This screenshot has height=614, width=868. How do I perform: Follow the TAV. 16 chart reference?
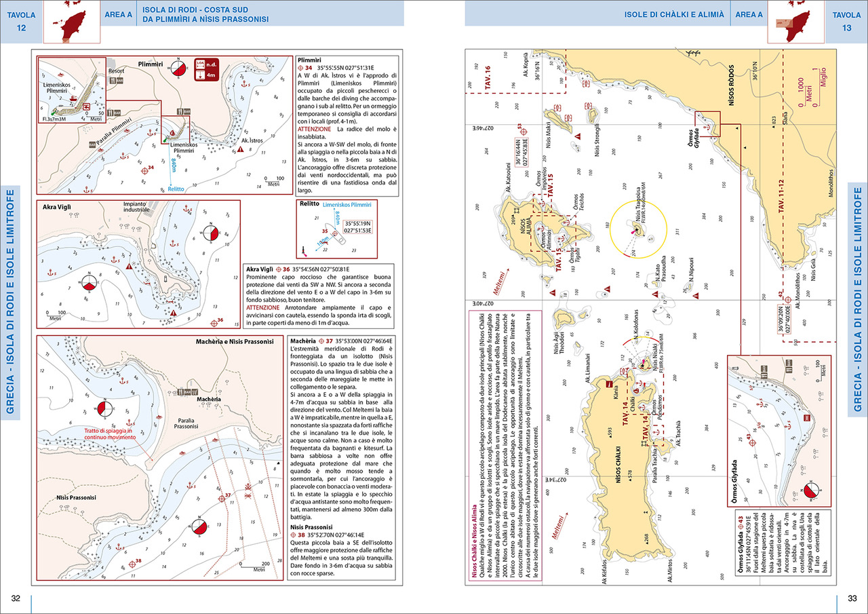point(488,78)
